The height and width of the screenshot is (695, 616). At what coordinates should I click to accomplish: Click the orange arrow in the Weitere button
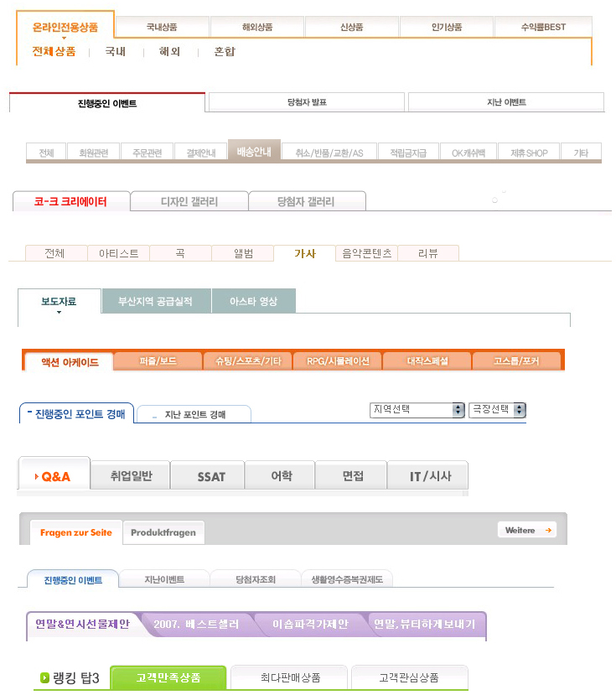[x=548, y=531]
